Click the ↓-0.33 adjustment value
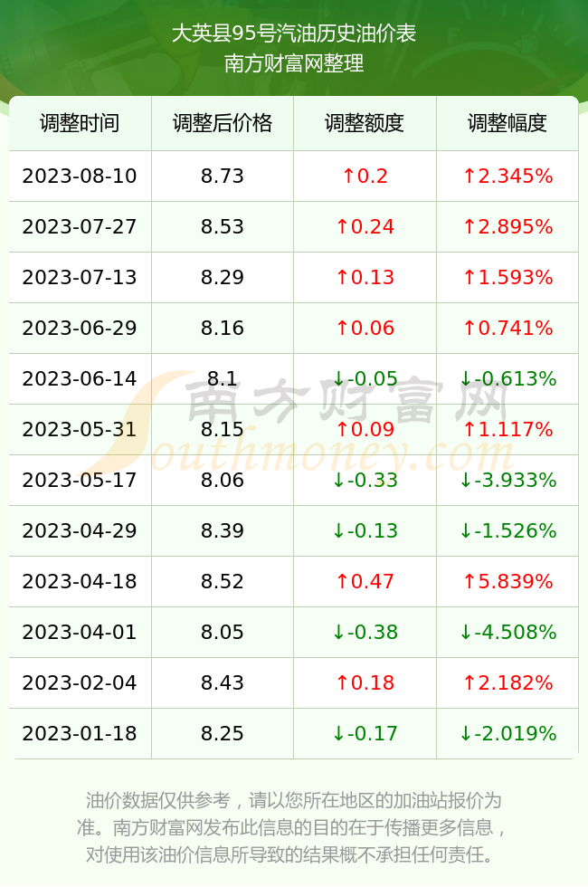The width and height of the screenshot is (588, 887). coord(365,481)
